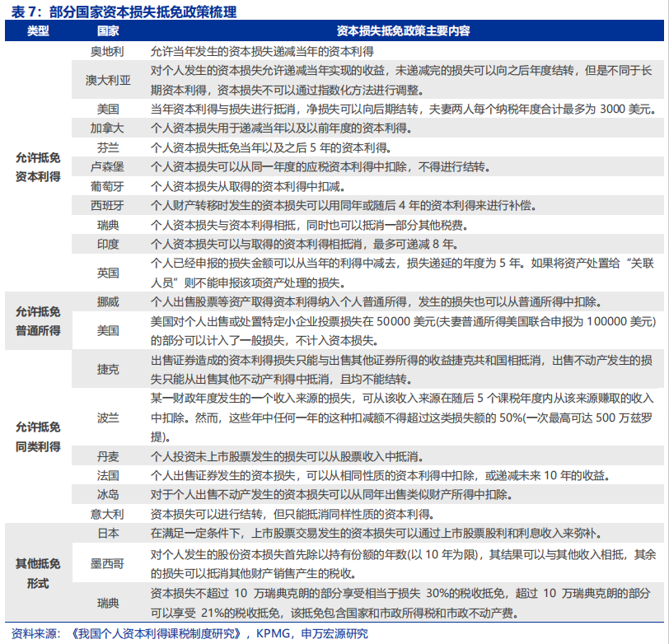Click Portugal policy text 个人资本损失从取得的资本利得中扣减
The width and height of the screenshot is (669, 644).
[248, 186]
